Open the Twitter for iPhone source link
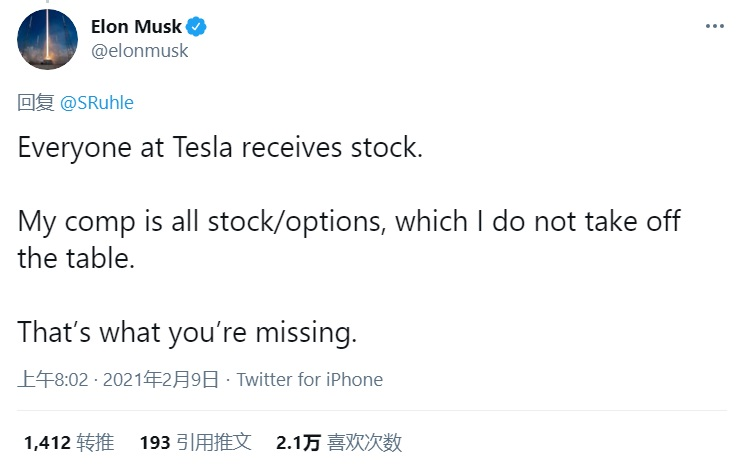The width and height of the screenshot is (737, 467). click(310, 380)
